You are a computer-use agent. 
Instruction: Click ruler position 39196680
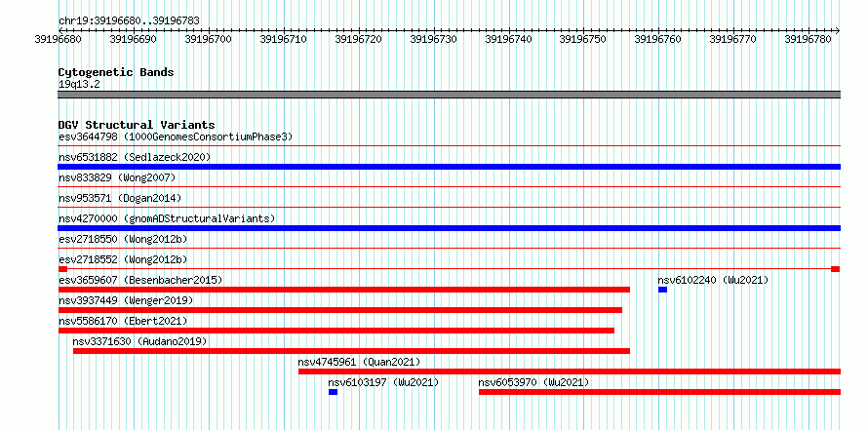(59, 39)
